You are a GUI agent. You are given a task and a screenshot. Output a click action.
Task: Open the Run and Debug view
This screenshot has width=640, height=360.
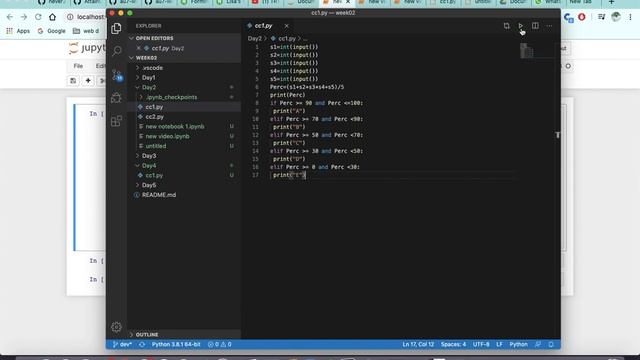tap(116, 98)
